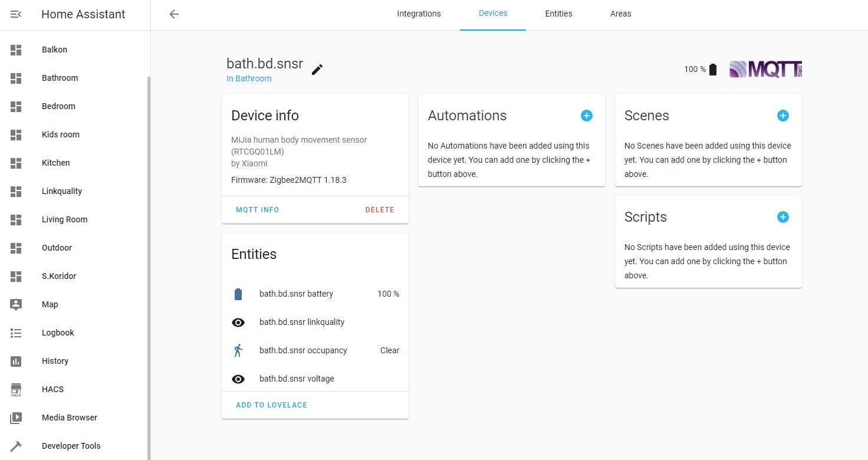The width and height of the screenshot is (868, 460).
Task: Go to the Areas tab
Action: (x=620, y=14)
